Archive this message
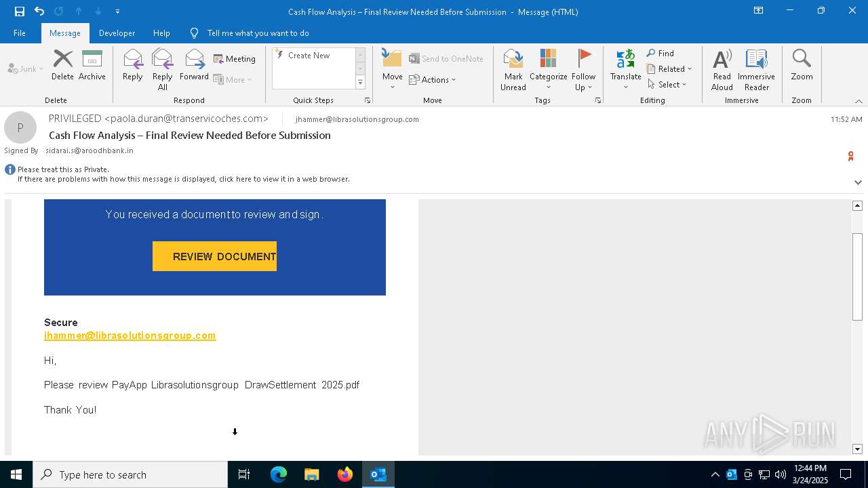The image size is (868, 488). pos(92,65)
